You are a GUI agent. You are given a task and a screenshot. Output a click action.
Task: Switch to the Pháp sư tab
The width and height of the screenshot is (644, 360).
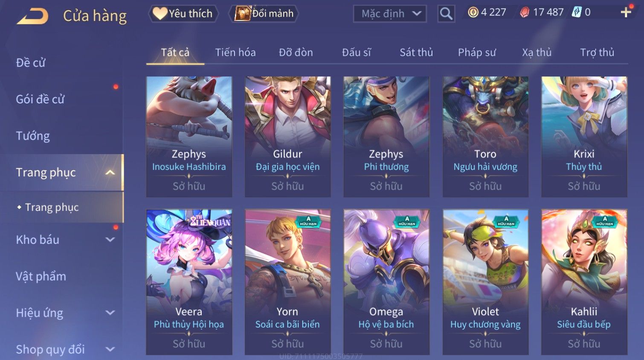coord(477,53)
